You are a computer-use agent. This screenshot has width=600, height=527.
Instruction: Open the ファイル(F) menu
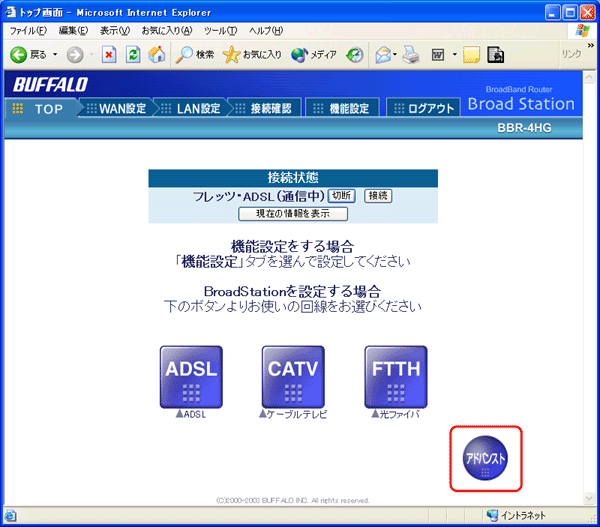coord(28,31)
